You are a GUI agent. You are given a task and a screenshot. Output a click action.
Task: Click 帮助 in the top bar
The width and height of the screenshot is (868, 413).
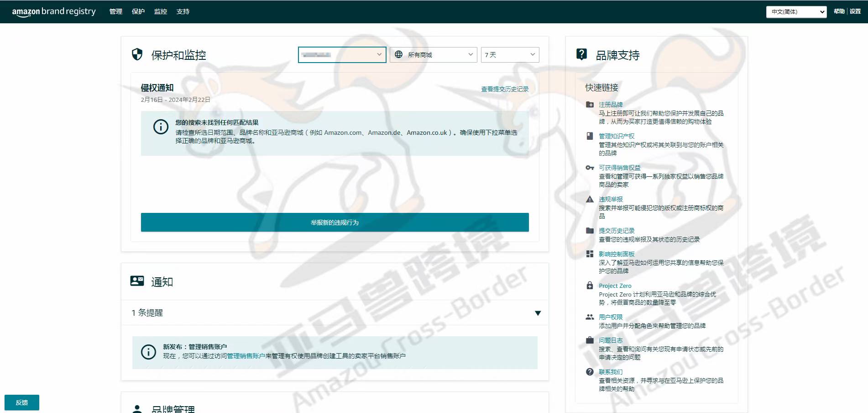tap(839, 11)
